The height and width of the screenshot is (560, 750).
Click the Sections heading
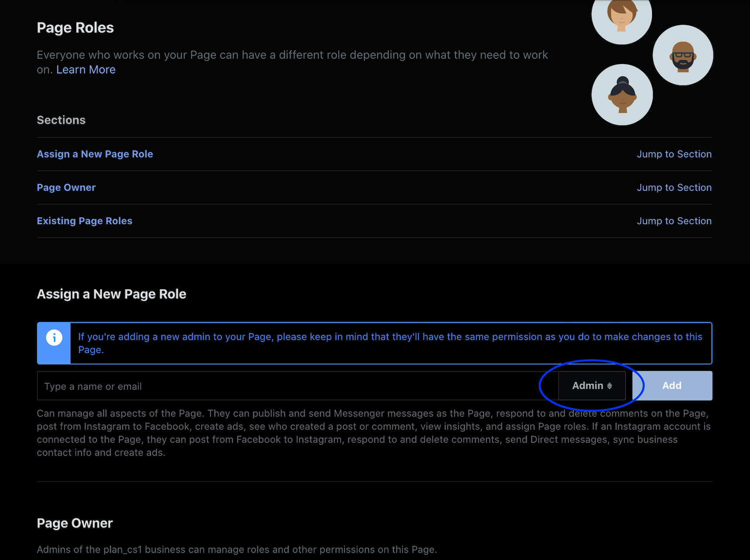click(x=61, y=120)
